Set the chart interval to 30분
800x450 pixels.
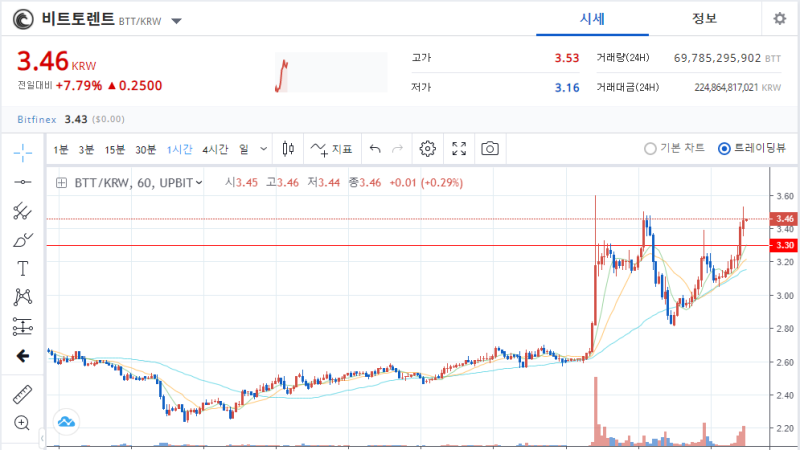tap(145, 149)
